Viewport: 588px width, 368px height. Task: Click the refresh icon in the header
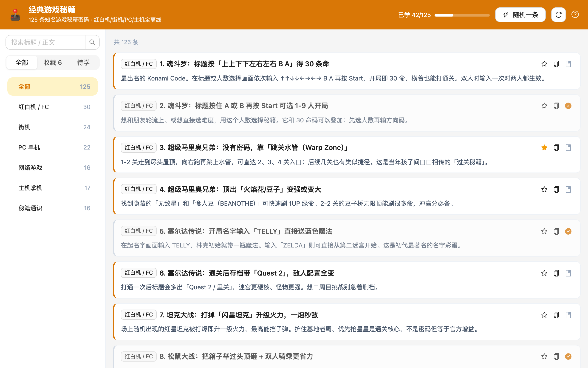click(558, 15)
